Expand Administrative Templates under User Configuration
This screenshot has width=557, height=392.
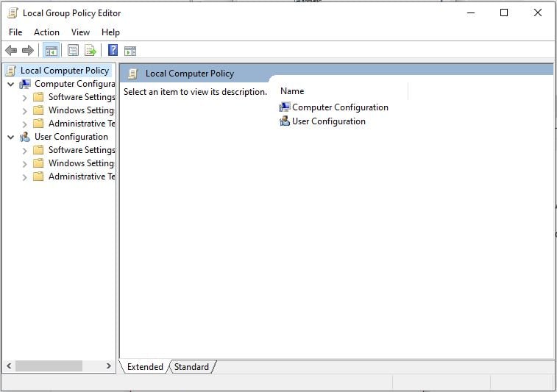coord(24,177)
